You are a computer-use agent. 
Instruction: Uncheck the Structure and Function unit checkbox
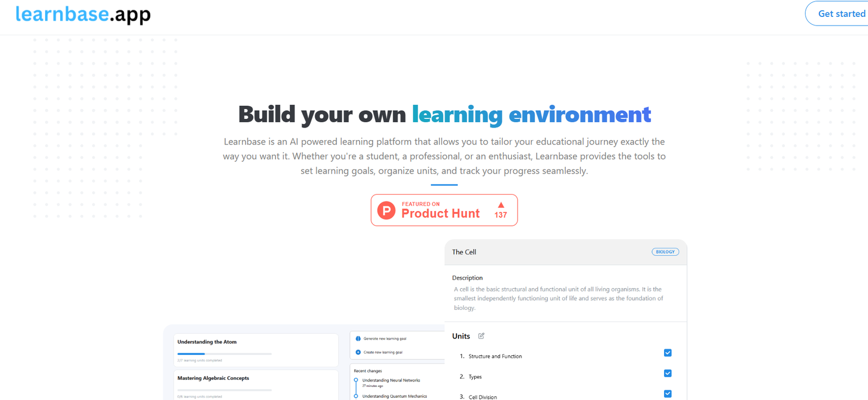pos(667,353)
